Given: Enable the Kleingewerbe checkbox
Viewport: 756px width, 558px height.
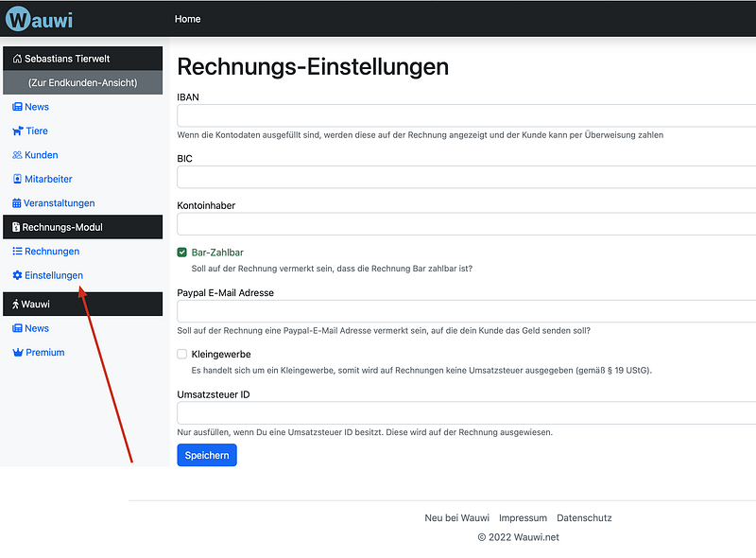Looking at the screenshot, I should [x=182, y=354].
